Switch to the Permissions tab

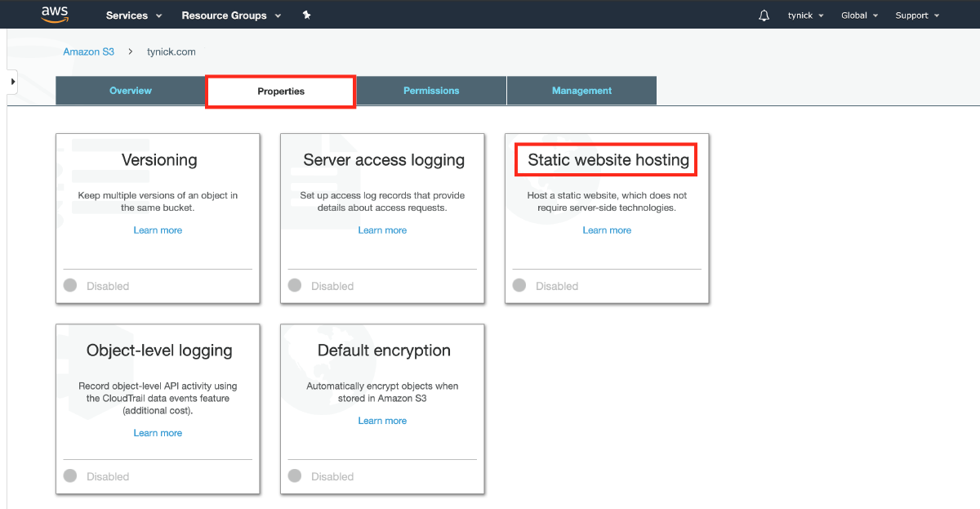point(431,91)
